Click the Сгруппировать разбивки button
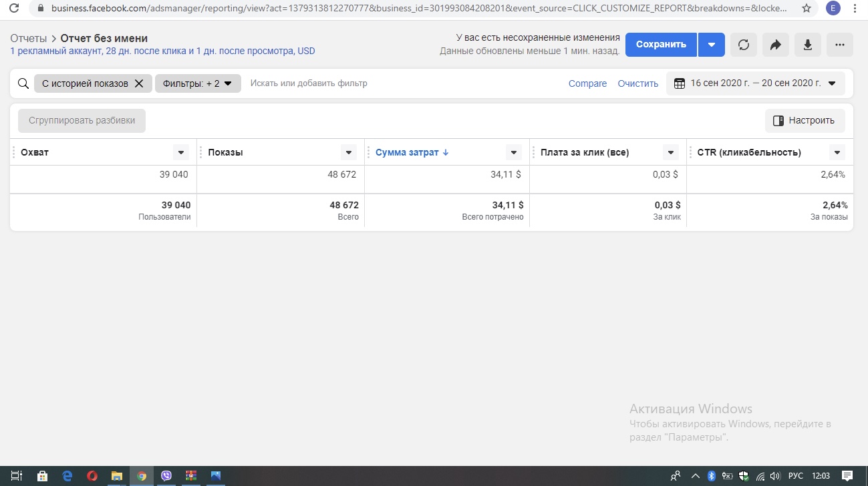This screenshot has width=868, height=486. pyautogui.click(x=82, y=121)
